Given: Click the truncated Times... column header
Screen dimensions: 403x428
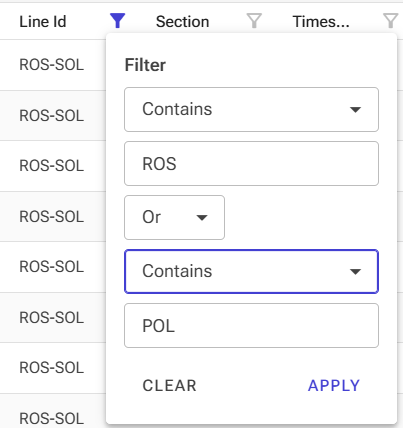Looking at the screenshot, I should pos(321,22).
